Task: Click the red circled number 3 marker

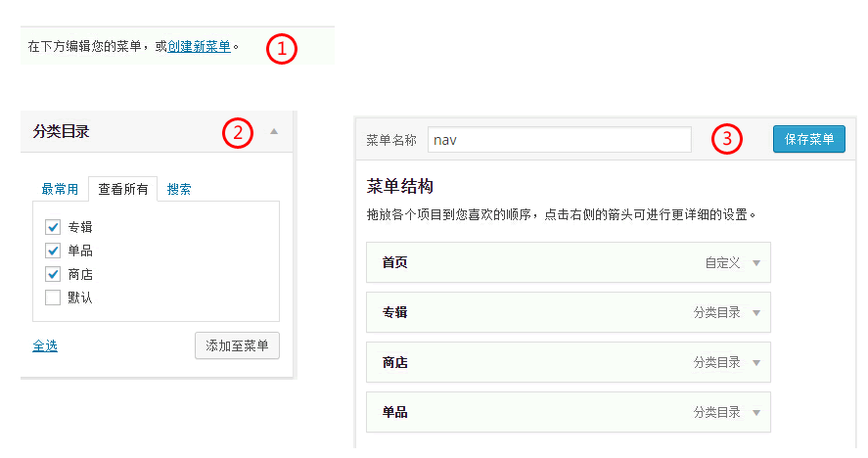Action: point(725,139)
